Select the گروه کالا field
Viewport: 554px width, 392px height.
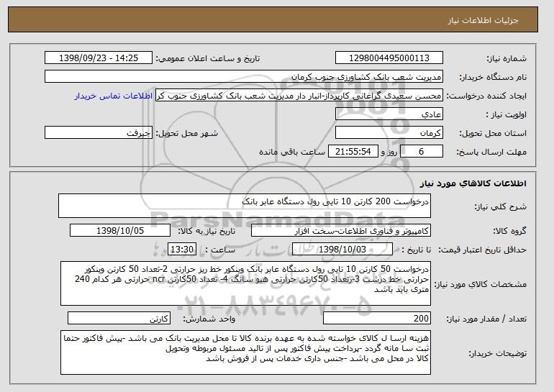341,231
